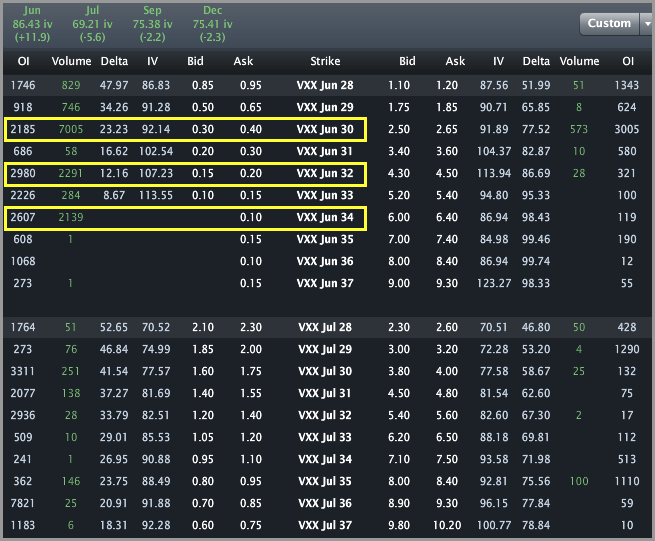Click call volume 2291 on Jun 32
The image size is (655, 541).
71,173
